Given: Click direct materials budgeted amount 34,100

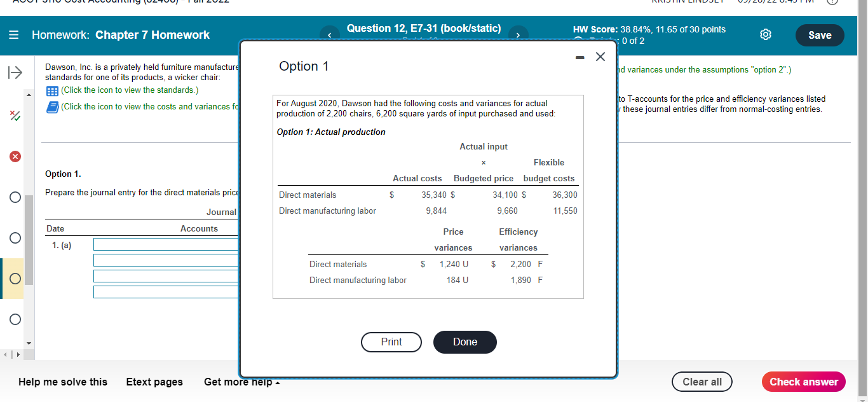Looking at the screenshot, I should 505,195.
